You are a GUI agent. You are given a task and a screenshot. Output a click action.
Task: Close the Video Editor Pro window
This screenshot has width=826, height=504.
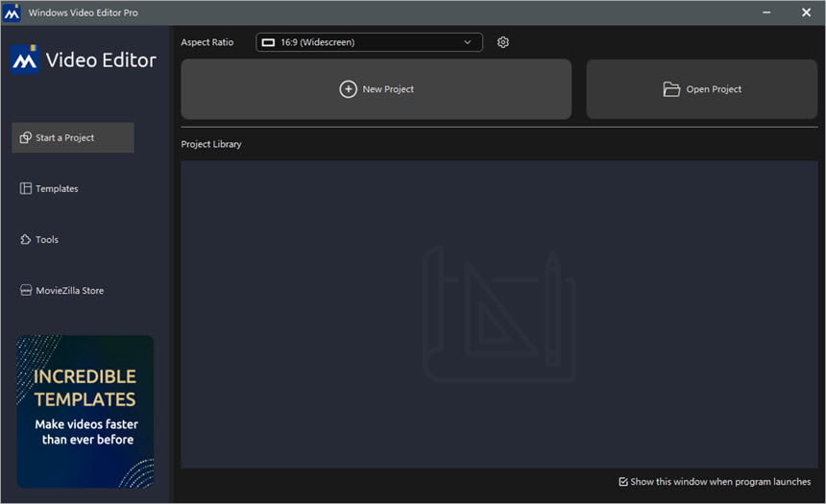point(806,12)
